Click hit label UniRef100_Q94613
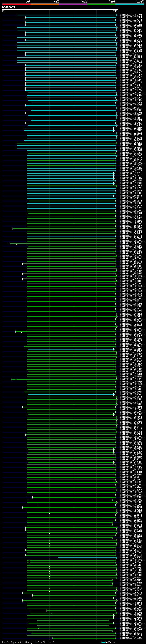 click(x=131, y=198)
